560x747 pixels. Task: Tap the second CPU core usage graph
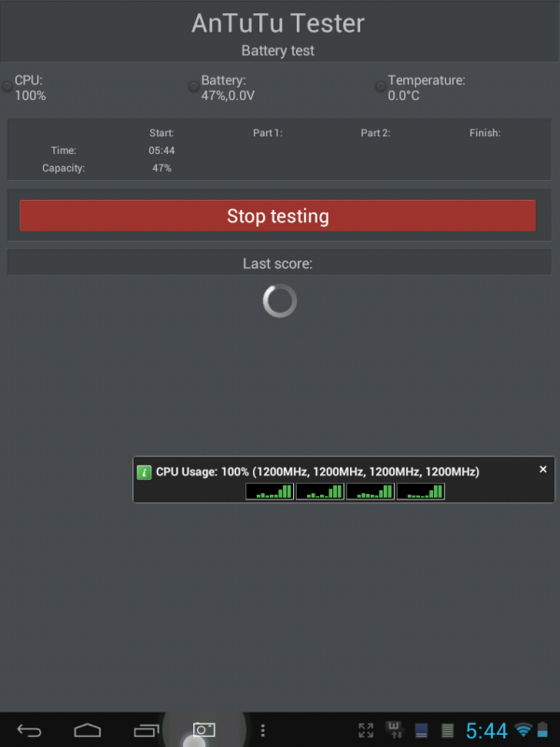point(320,491)
